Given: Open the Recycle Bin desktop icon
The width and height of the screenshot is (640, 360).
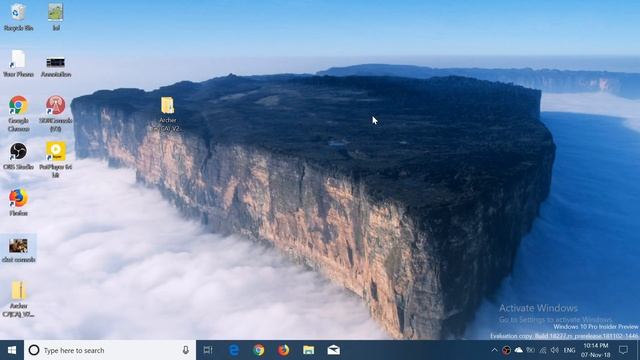Looking at the screenshot, I should click(18, 17).
